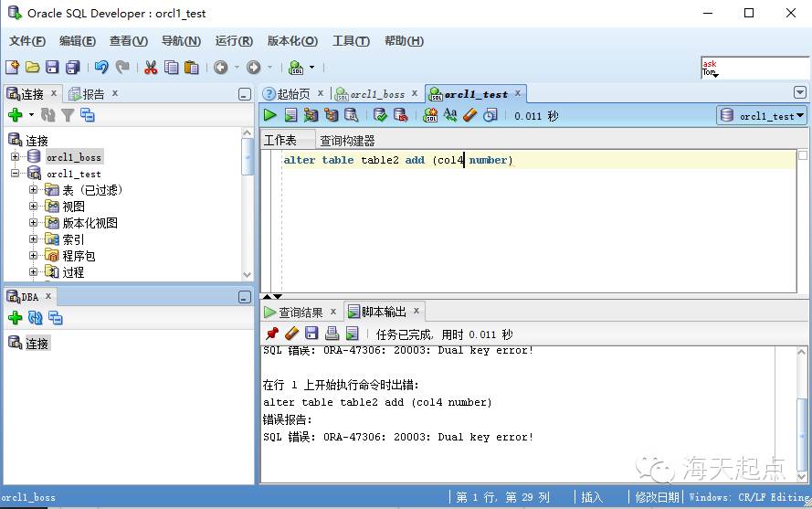812x509 pixels.
Task: Refresh connections icon in Connections panel
Action: coord(48,115)
